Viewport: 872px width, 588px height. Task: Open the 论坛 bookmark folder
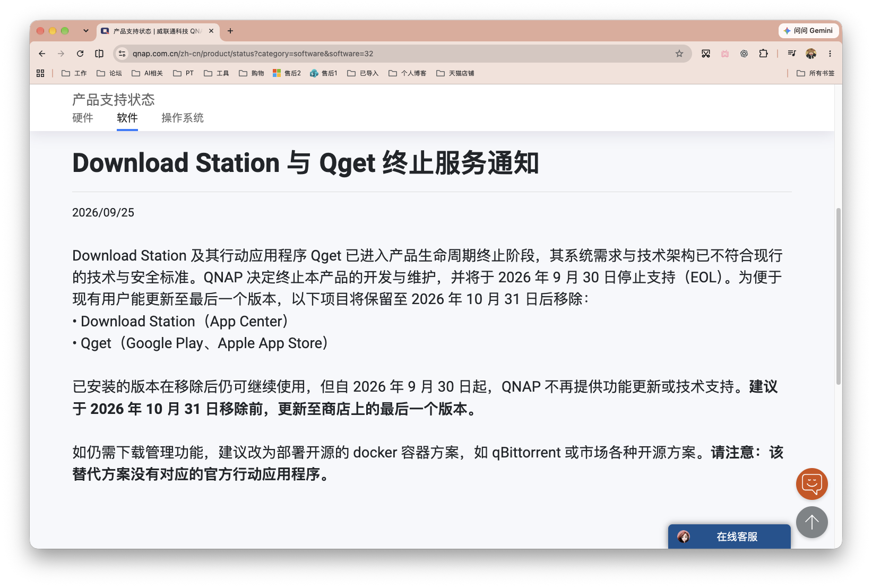(109, 73)
